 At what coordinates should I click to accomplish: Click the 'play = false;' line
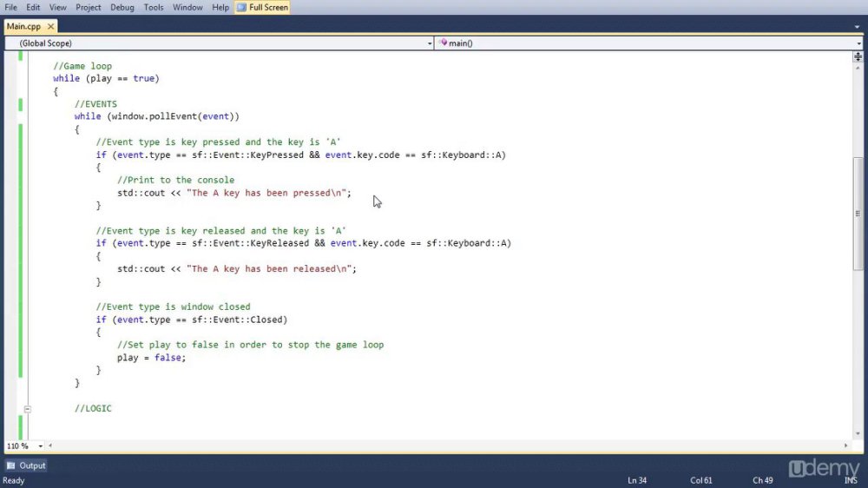pyautogui.click(x=152, y=358)
